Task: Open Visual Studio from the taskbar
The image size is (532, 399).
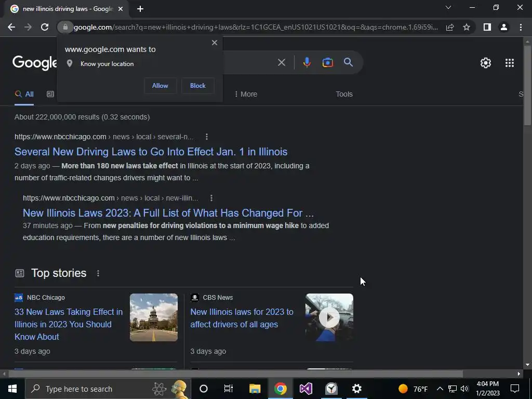Action: (305, 389)
